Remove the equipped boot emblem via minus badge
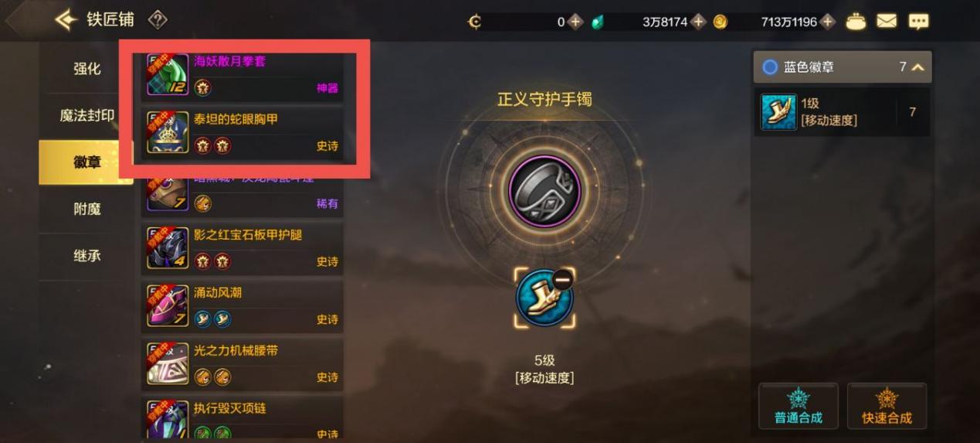Screen dimensions: 980x443 pos(563,281)
